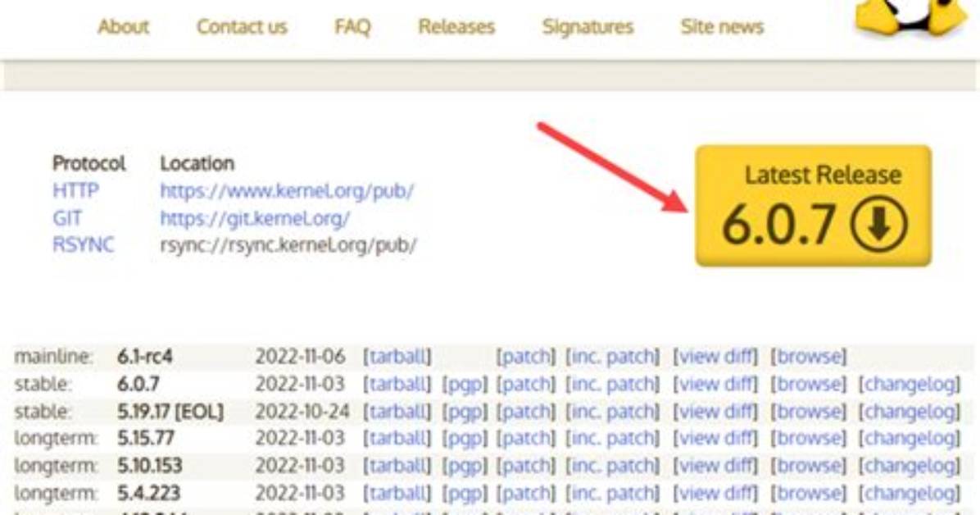Click the rsync://rsync.kernel.org/pub/ text
The width and height of the screenshot is (980, 515).
pyautogui.click(x=288, y=244)
